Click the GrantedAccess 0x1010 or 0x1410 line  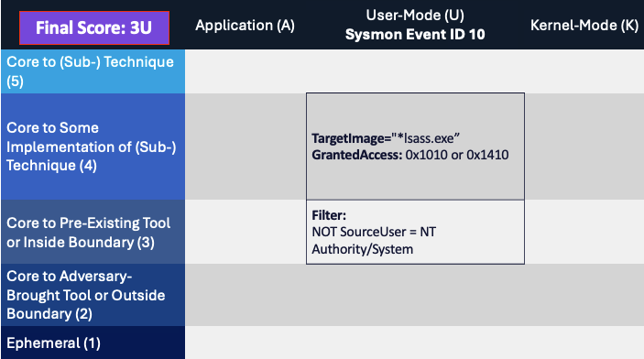(409, 155)
